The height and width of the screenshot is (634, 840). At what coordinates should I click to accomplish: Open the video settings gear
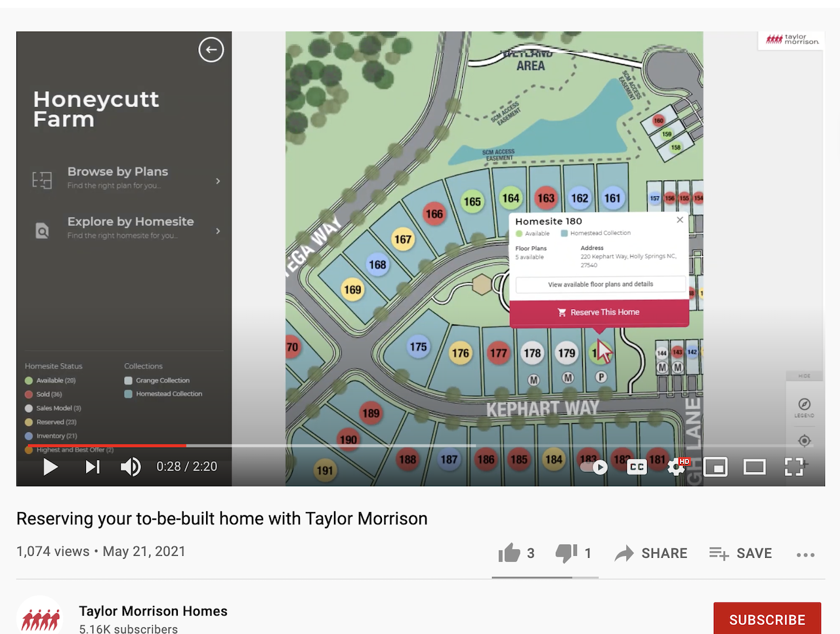click(676, 467)
